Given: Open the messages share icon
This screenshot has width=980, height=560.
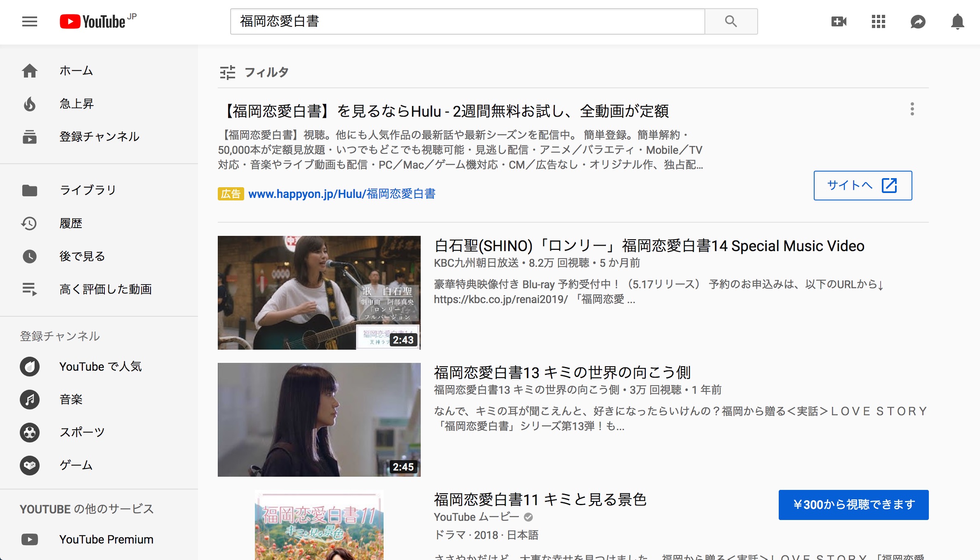Looking at the screenshot, I should (x=918, y=21).
